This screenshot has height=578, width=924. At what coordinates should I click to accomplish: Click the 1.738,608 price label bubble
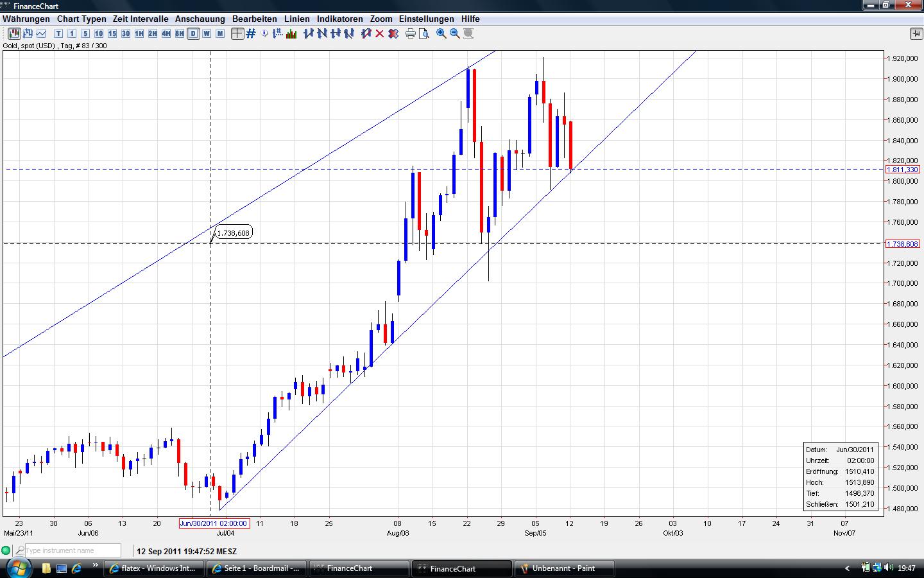[x=233, y=232]
